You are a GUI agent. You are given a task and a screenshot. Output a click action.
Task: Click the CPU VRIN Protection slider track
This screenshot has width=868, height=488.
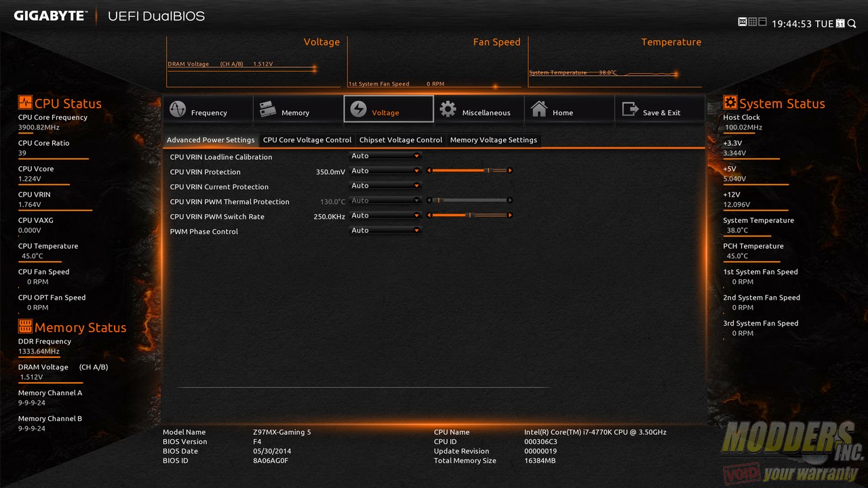[469, 171]
